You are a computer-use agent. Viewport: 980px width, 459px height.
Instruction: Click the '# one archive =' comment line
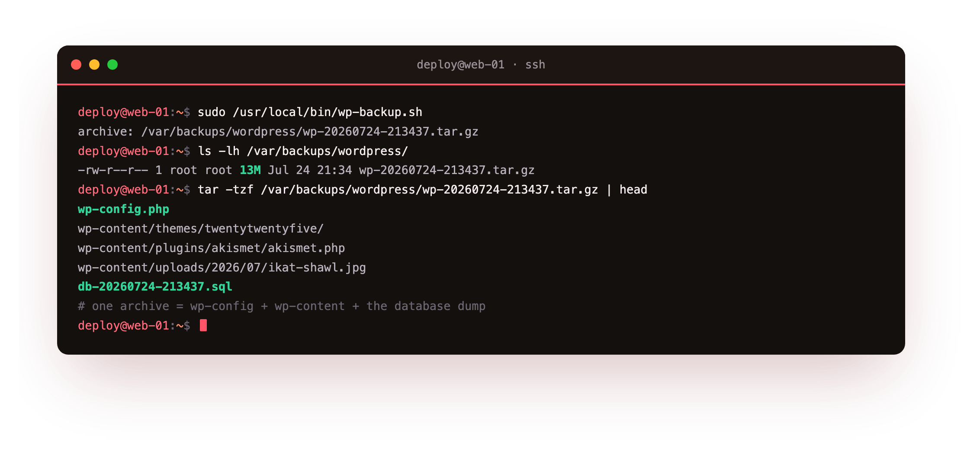(282, 306)
